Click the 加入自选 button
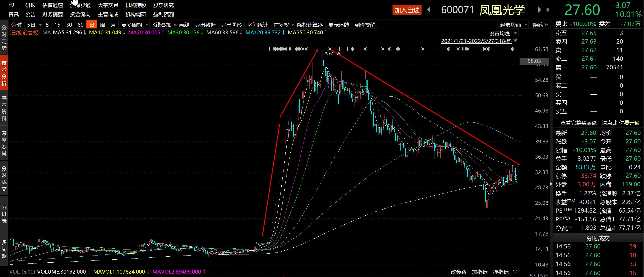Viewport: 644px width, 277px height. click(x=407, y=10)
